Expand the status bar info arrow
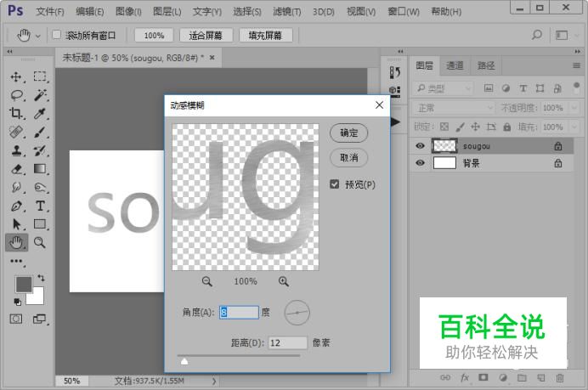The image size is (588, 390). pos(214,381)
